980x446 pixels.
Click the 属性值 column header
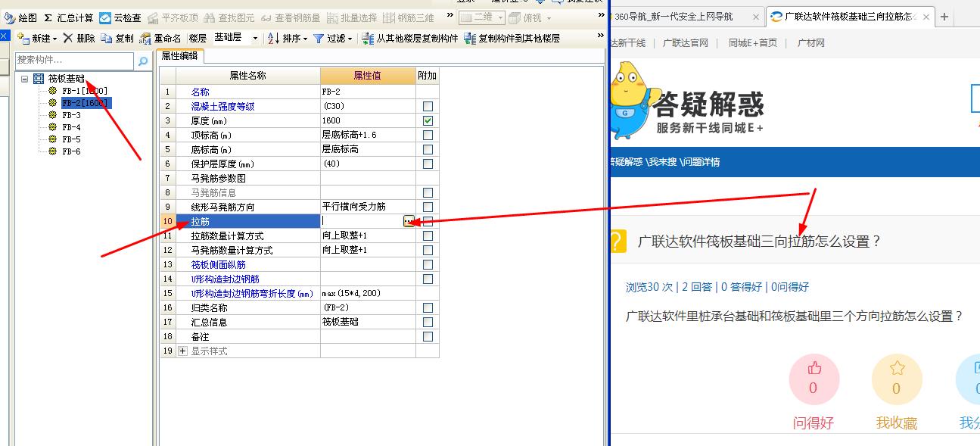click(368, 76)
